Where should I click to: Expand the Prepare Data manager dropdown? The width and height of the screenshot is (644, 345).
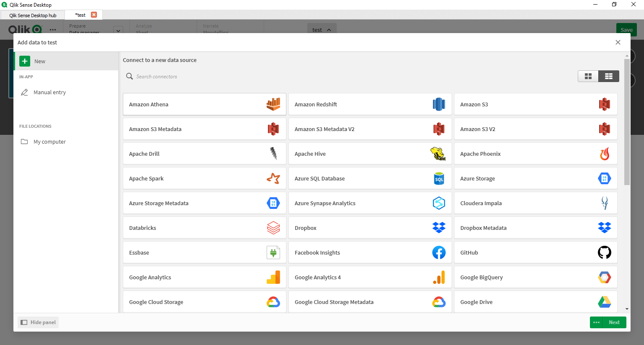click(118, 30)
